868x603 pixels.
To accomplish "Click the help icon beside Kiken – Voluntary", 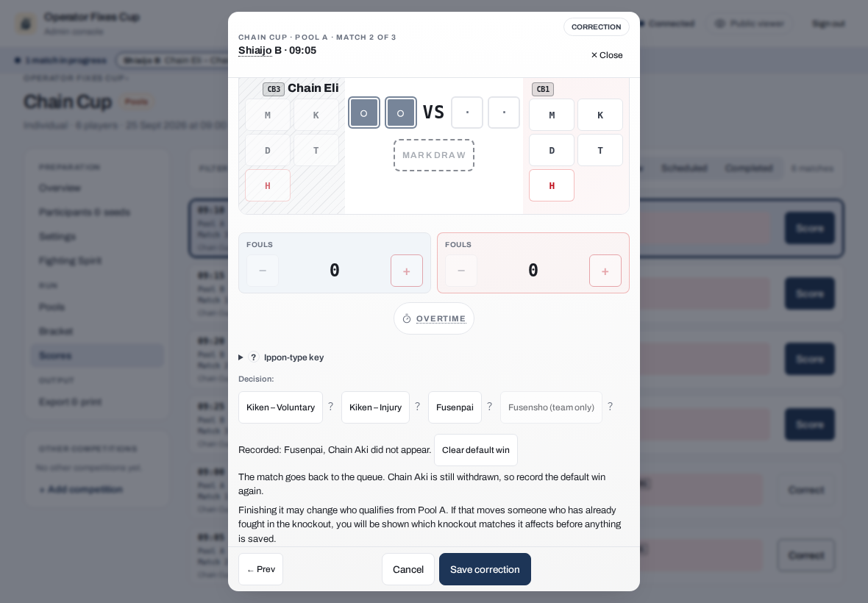I will tap(330, 407).
